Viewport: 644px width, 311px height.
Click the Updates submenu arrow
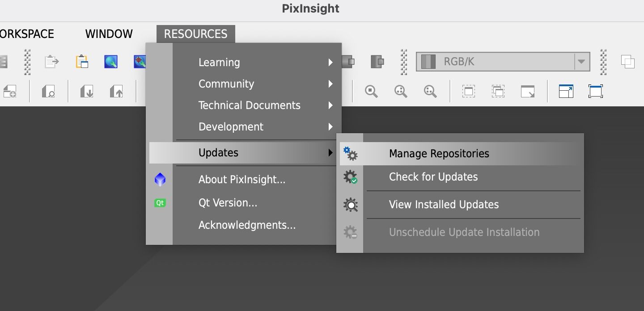(330, 153)
